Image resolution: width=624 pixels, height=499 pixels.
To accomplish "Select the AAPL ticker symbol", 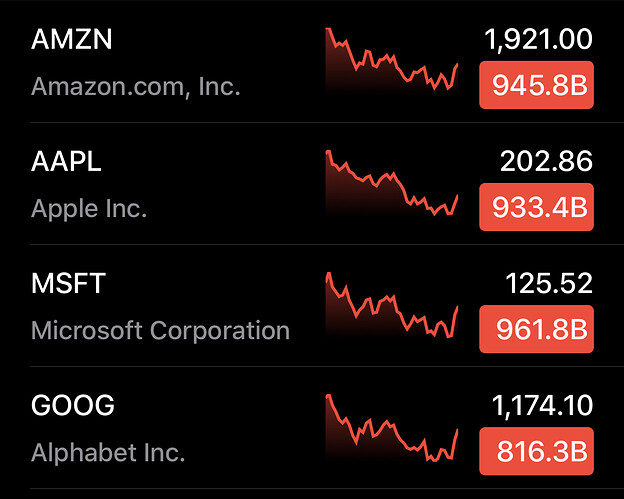I will [x=66, y=162].
